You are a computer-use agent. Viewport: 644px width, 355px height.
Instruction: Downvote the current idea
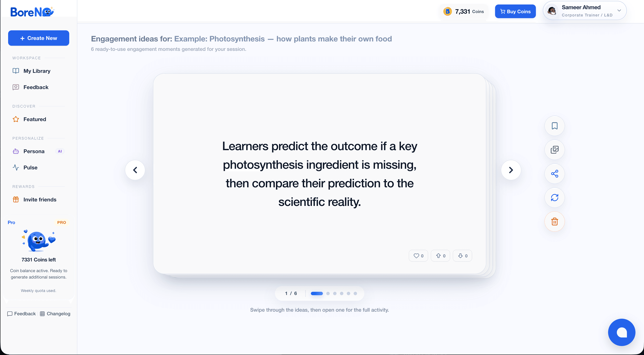[463, 256]
